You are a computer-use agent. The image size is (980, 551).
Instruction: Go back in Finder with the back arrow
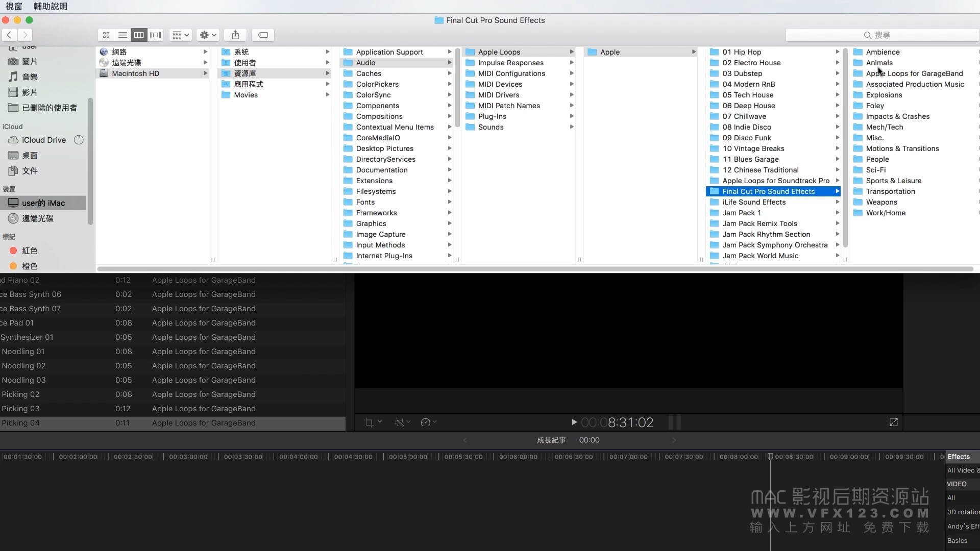(9, 35)
